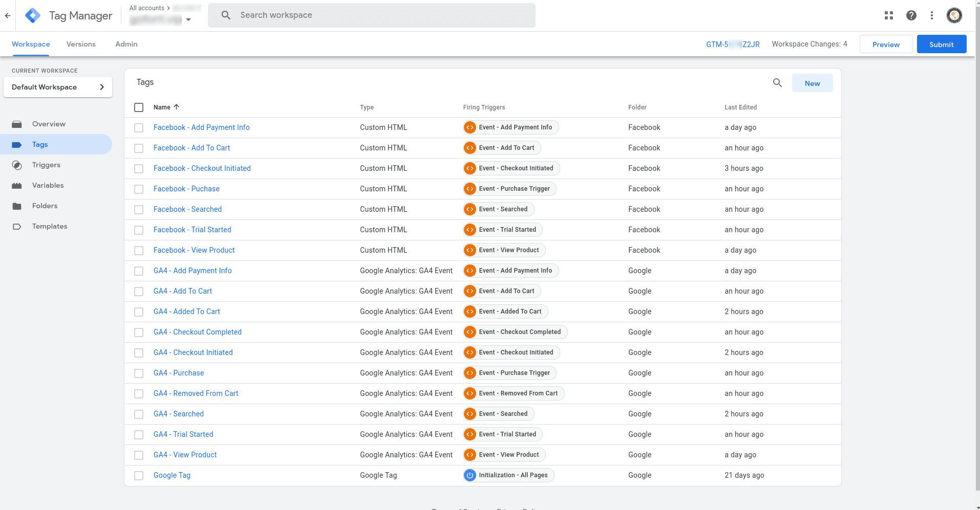
Task: Click the Initialization - All Pages trigger icon
Action: click(470, 475)
